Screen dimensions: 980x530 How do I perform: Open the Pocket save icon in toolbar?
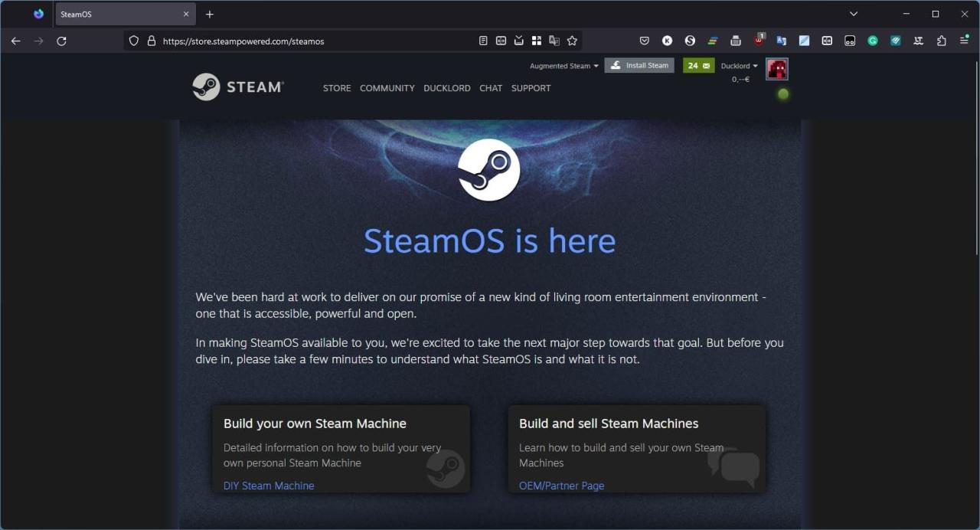coord(645,41)
